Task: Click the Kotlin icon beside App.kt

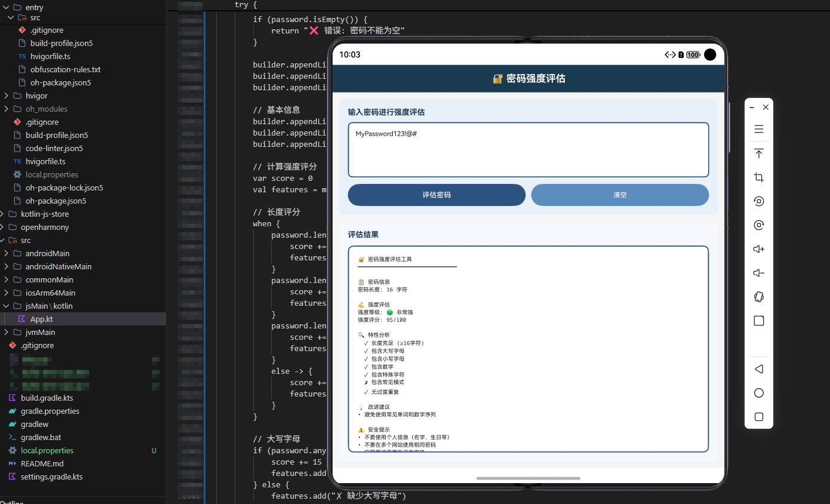Action: [x=22, y=319]
